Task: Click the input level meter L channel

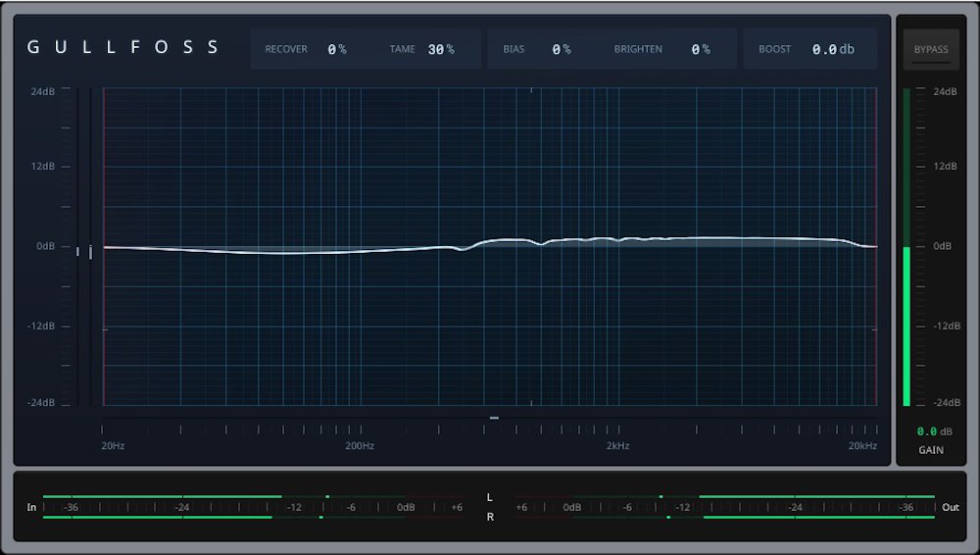Action: click(162, 497)
